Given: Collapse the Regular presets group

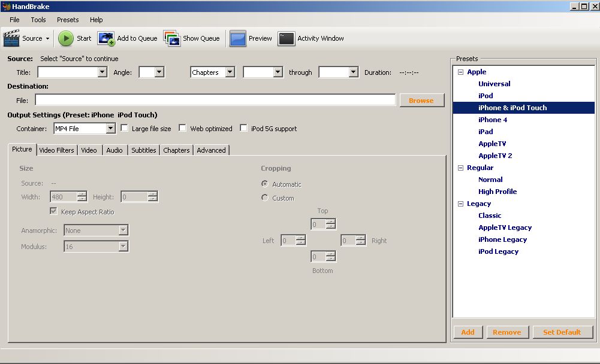Looking at the screenshot, I should pyautogui.click(x=461, y=168).
